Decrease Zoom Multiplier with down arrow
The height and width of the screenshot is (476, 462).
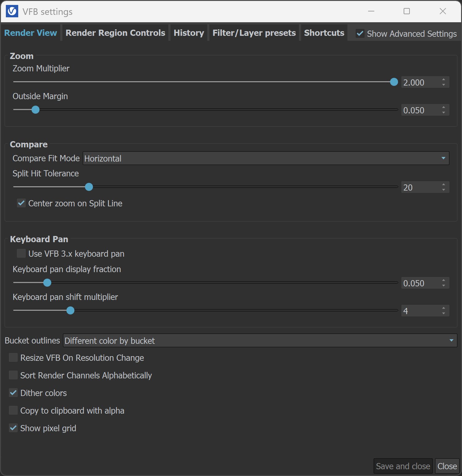click(x=443, y=85)
